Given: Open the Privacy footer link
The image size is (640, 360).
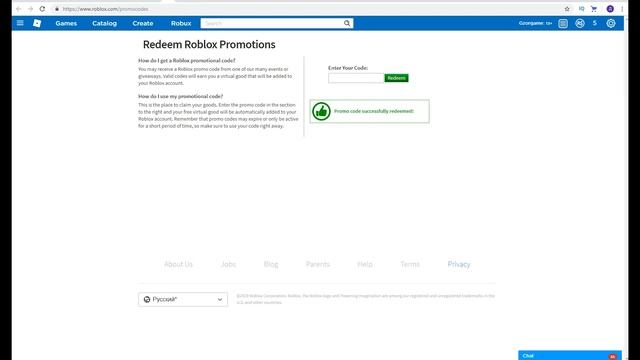Looking at the screenshot, I should click(459, 264).
